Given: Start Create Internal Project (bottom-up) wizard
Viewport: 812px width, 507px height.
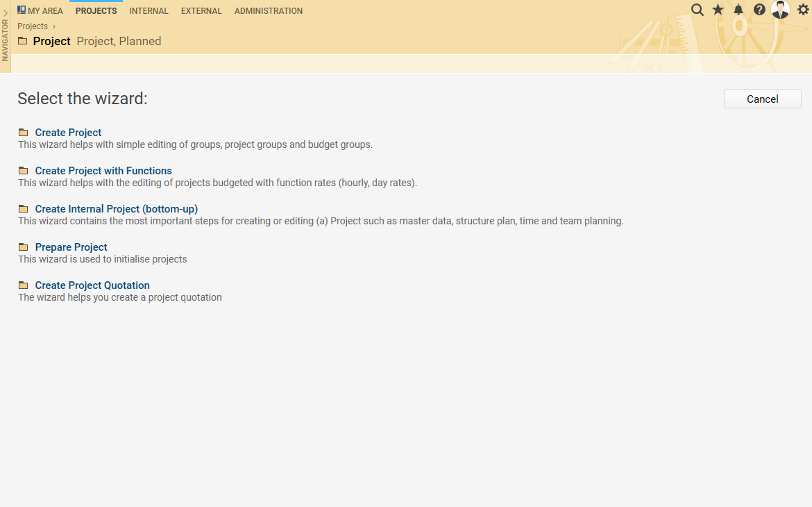Looking at the screenshot, I should 117,209.
